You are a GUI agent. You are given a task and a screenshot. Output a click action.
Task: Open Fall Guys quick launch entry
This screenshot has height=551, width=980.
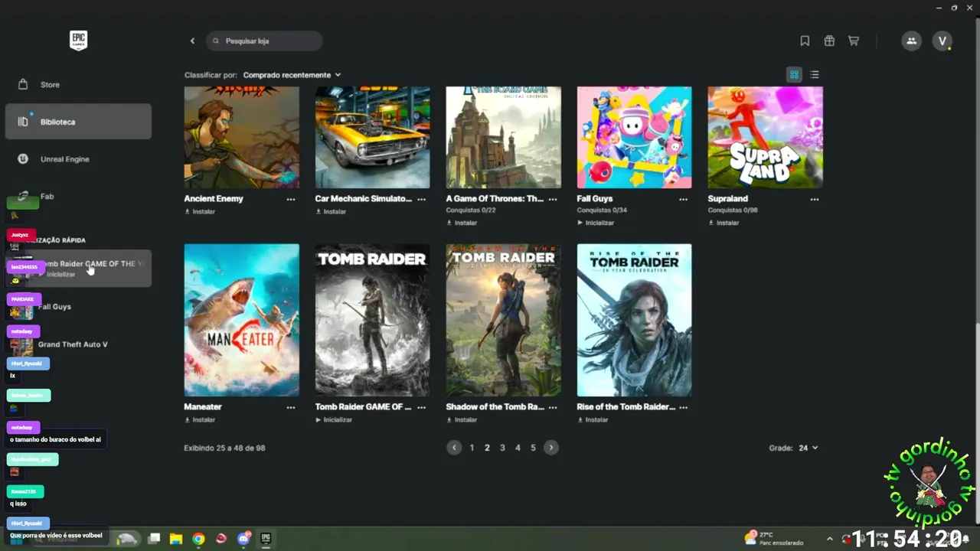click(78, 307)
